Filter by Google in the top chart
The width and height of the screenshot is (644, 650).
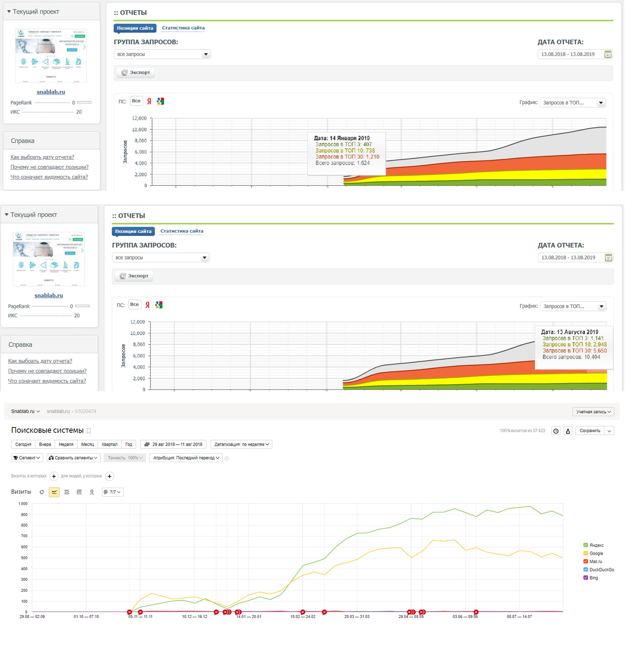point(161,102)
